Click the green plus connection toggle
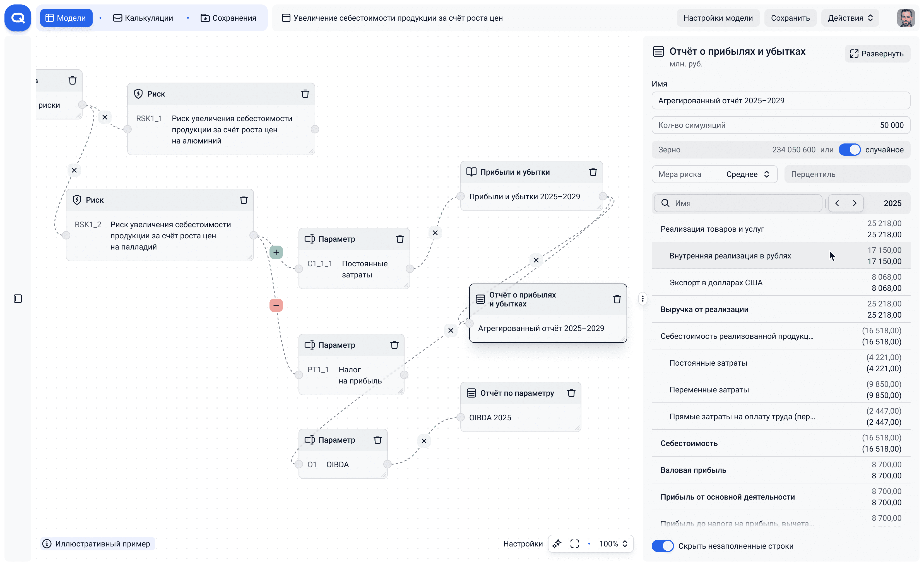Image resolution: width=924 pixels, height=566 pixels. 276,252
